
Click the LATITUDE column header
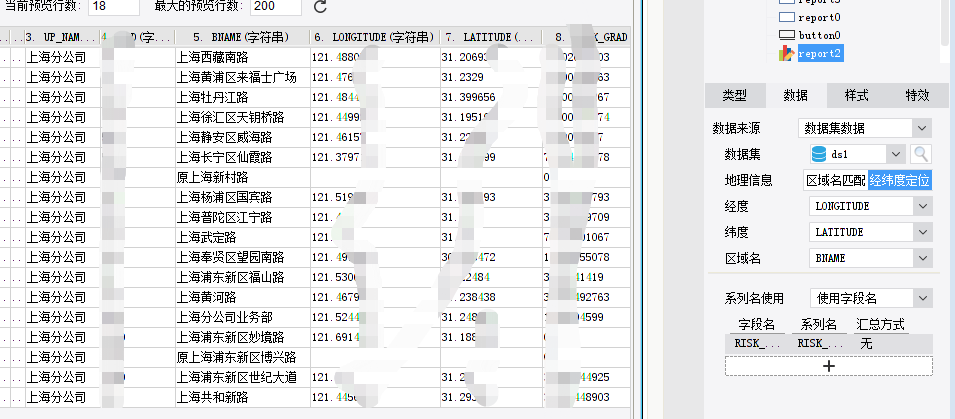[x=491, y=37]
